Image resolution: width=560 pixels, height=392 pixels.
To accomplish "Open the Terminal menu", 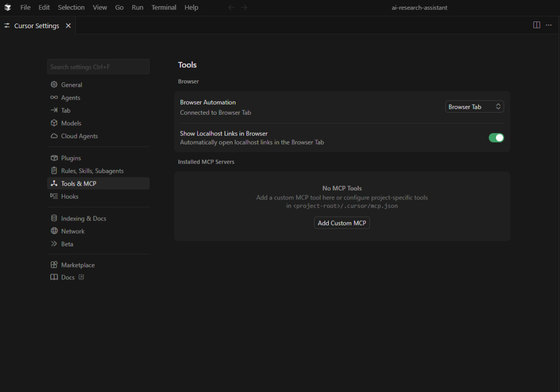I will pyautogui.click(x=163, y=8).
